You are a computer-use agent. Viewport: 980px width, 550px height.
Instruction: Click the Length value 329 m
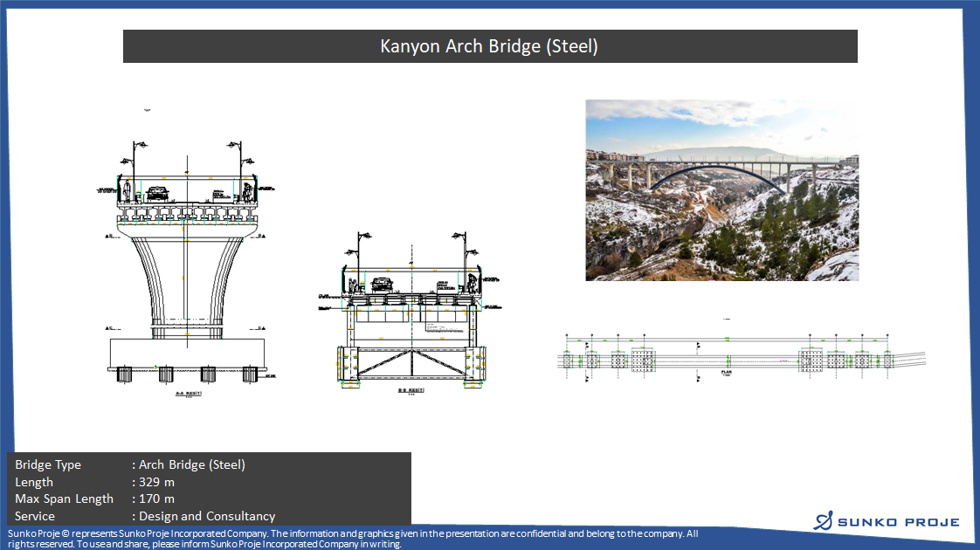click(x=157, y=482)
